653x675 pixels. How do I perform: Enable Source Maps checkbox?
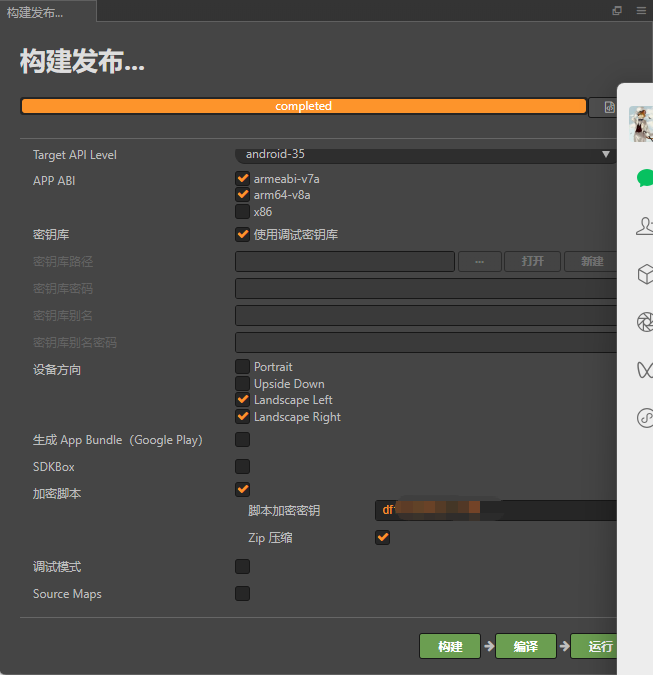(x=242, y=593)
